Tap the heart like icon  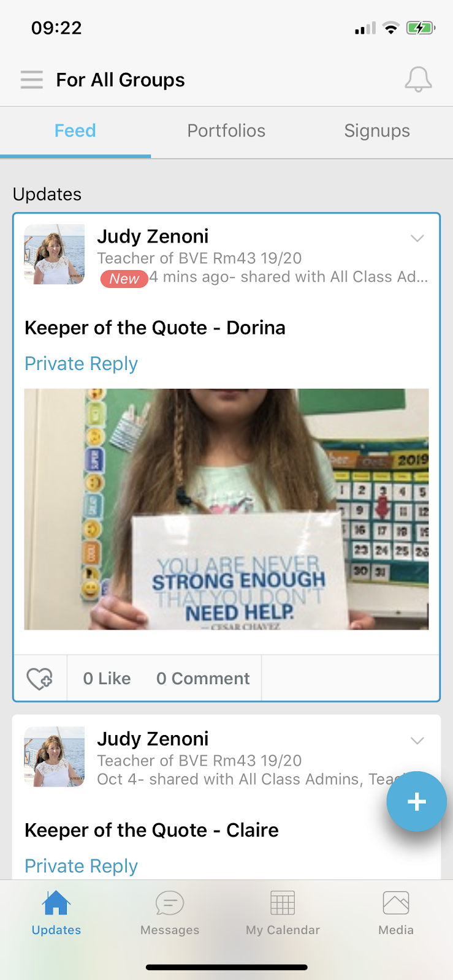40,678
